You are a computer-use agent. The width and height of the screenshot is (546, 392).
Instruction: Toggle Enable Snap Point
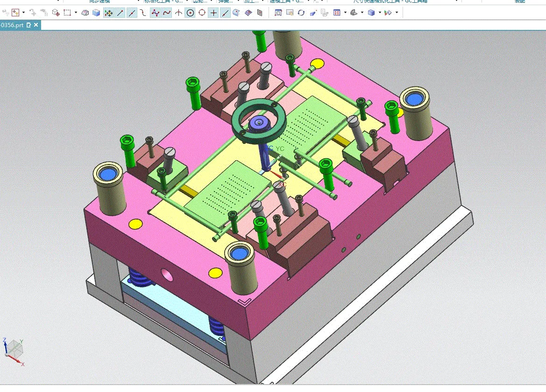(x=109, y=13)
